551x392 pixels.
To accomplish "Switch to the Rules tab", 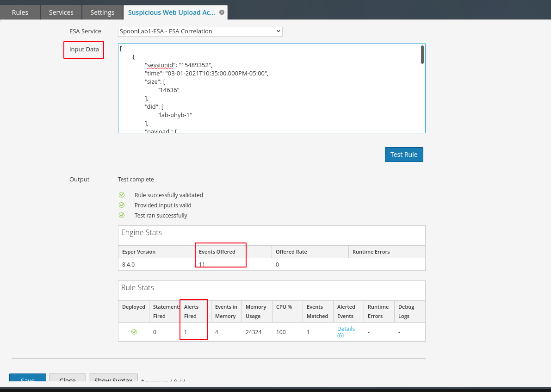I will coord(20,12).
